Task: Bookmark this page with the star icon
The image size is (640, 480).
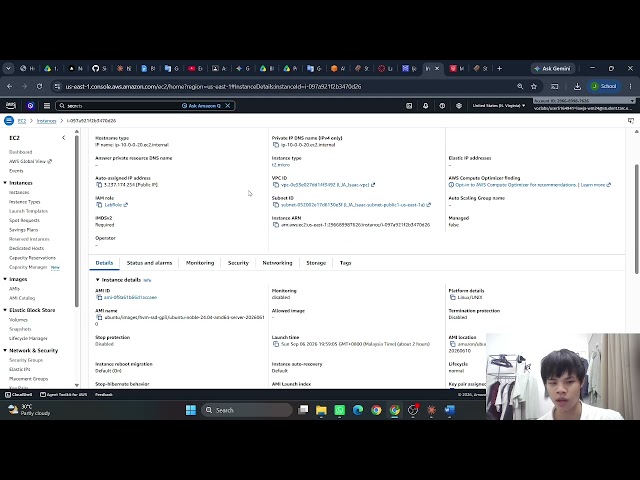Action: [534, 87]
